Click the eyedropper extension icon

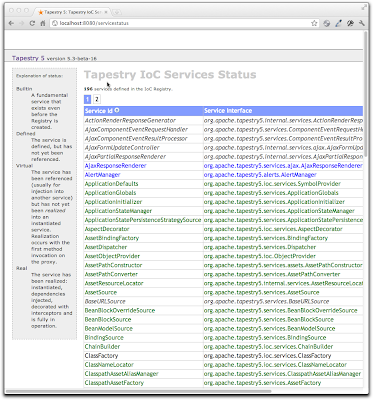[338, 23]
